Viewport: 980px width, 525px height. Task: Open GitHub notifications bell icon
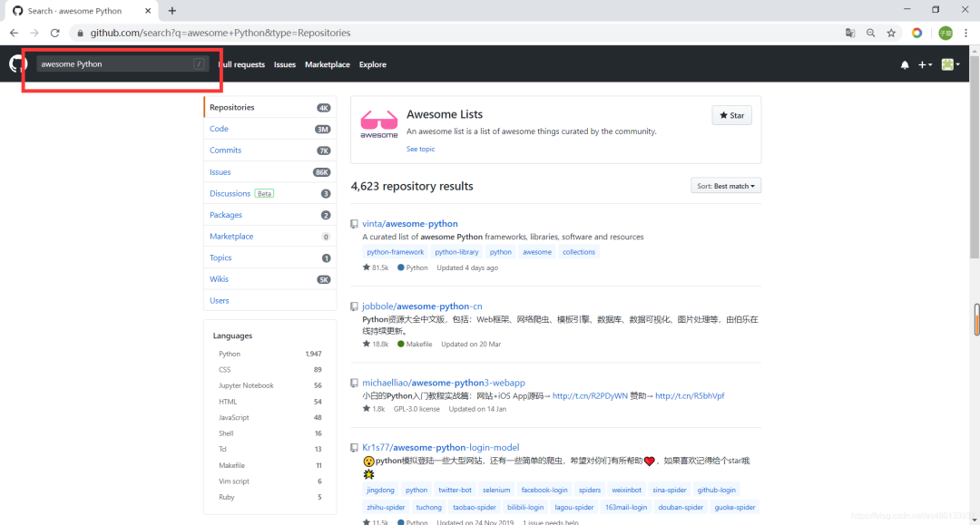(x=904, y=64)
